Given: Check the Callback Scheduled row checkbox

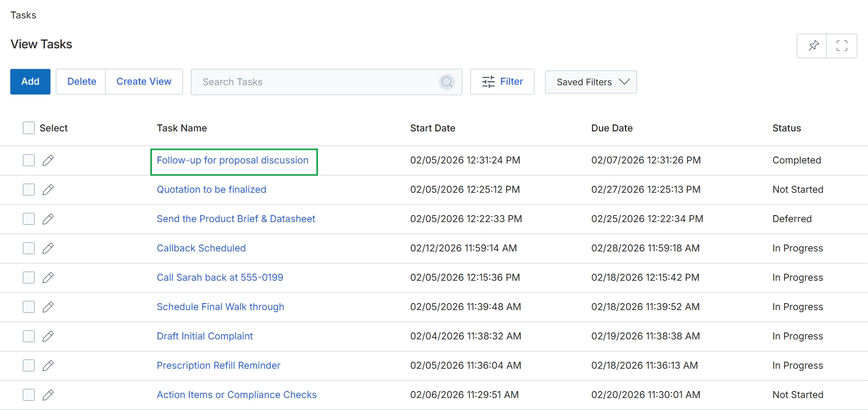Looking at the screenshot, I should click(29, 248).
